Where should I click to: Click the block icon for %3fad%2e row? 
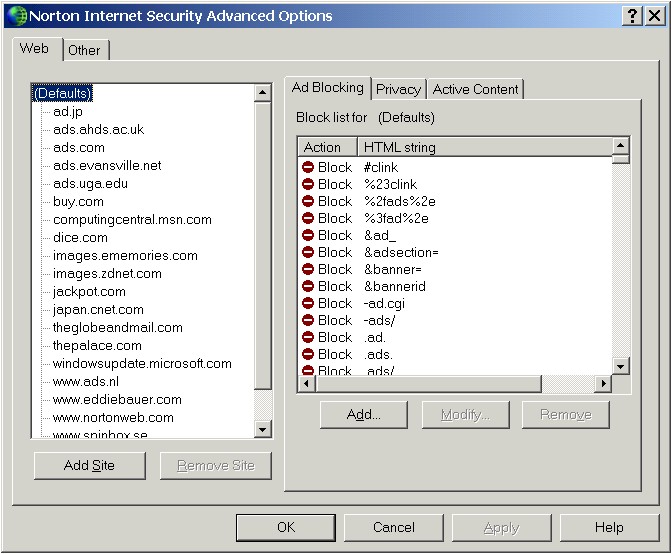(x=308, y=218)
